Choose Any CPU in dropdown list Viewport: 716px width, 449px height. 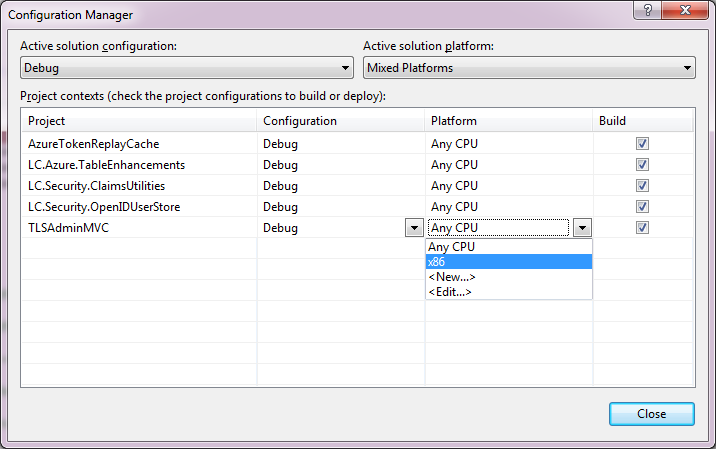point(509,247)
